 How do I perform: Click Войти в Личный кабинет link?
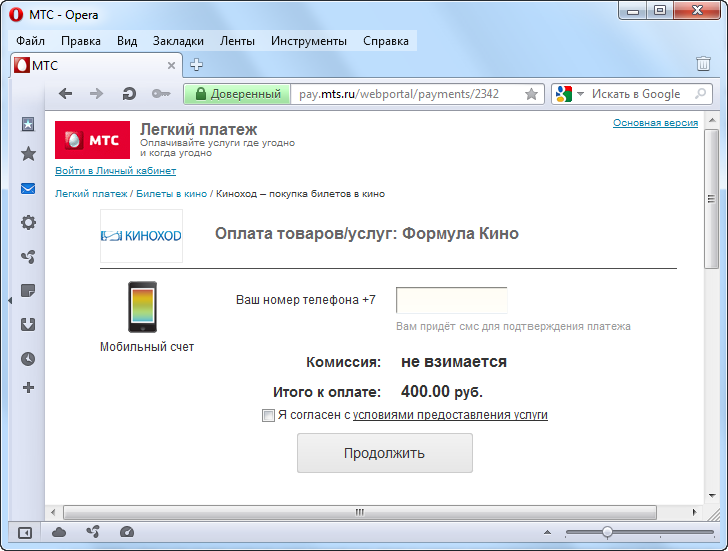[x=116, y=170]
